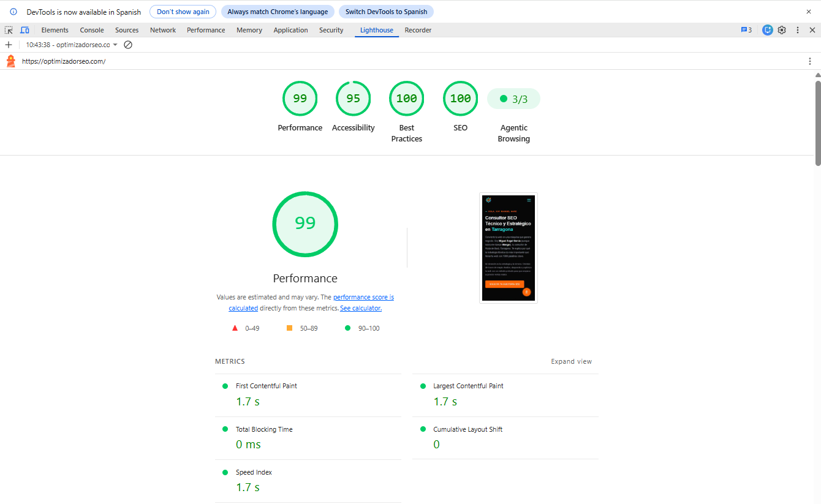Open DevTools settings gear
The image size is (821, 504).
point(782,30)
